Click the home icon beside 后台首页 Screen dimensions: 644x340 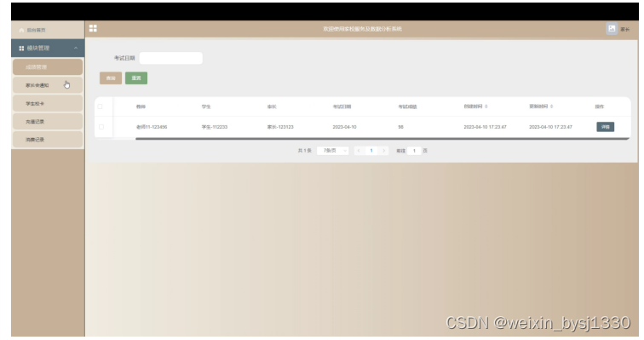[x=21, y=31]
